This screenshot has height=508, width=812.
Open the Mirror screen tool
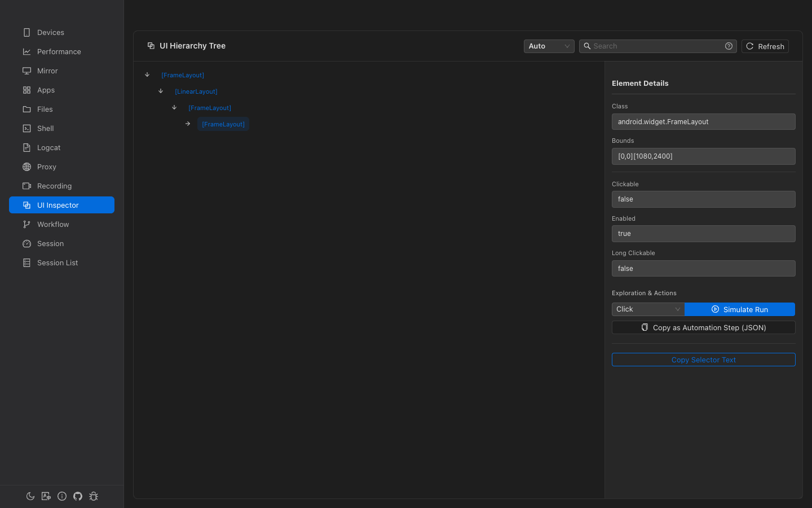tap(27, 71)
